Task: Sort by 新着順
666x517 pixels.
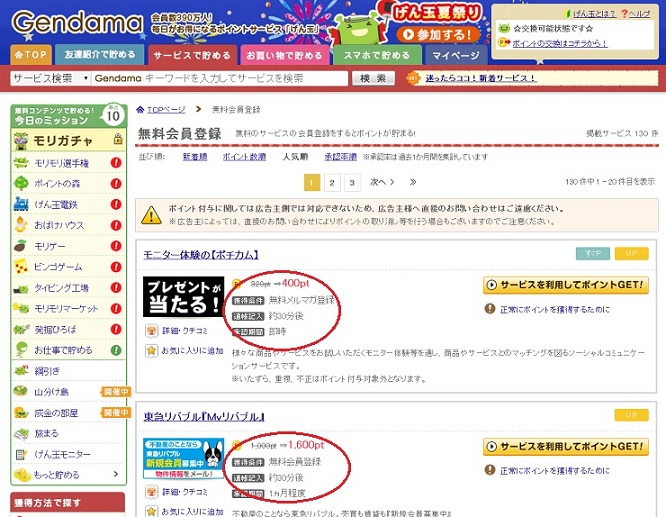Action: 195,157
